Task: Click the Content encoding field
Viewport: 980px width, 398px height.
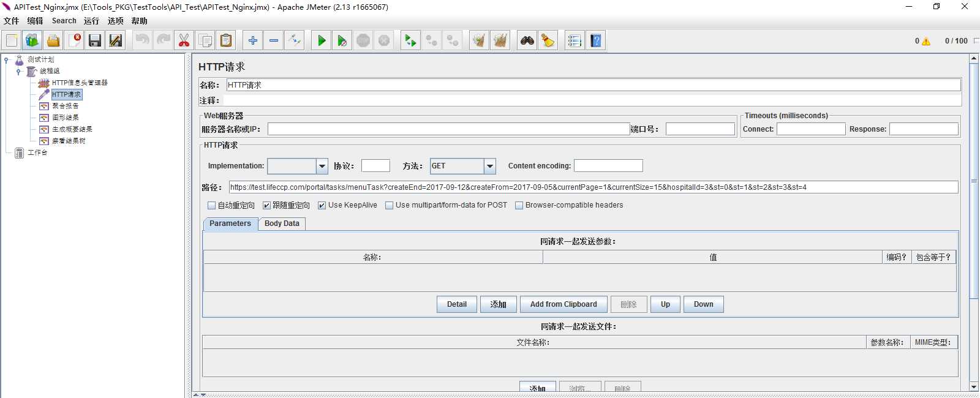Action: [608, 166]
